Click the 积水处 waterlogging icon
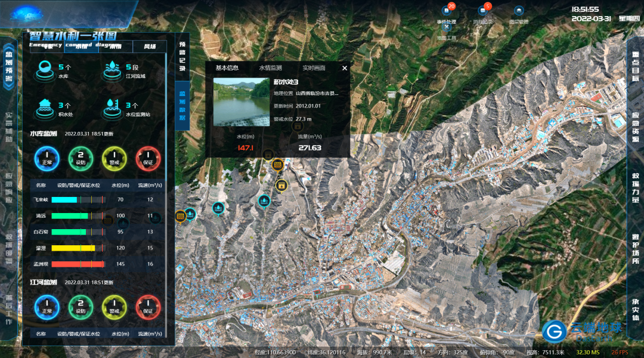 click(44, 107)
